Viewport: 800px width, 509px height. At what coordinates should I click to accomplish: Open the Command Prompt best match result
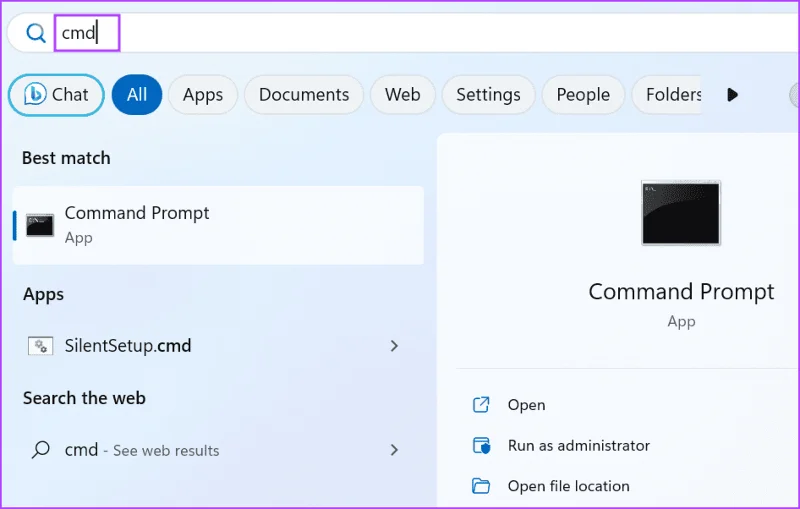pos(218,225)
